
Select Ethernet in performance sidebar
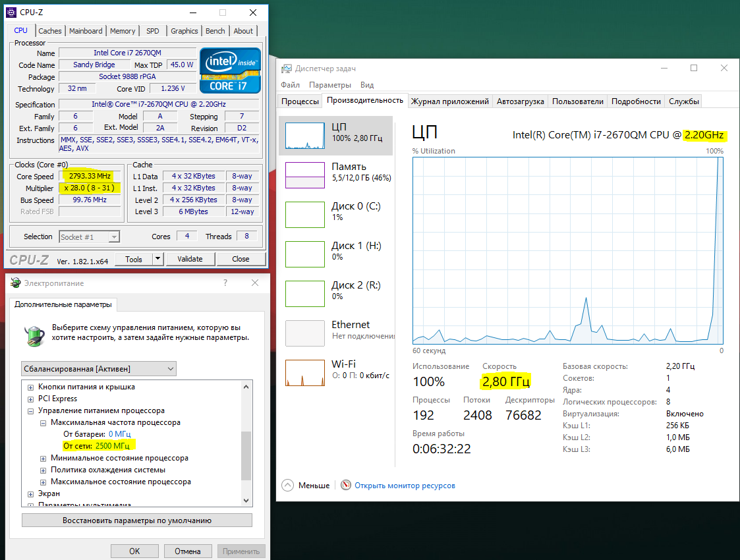click(x=336, y=333)
